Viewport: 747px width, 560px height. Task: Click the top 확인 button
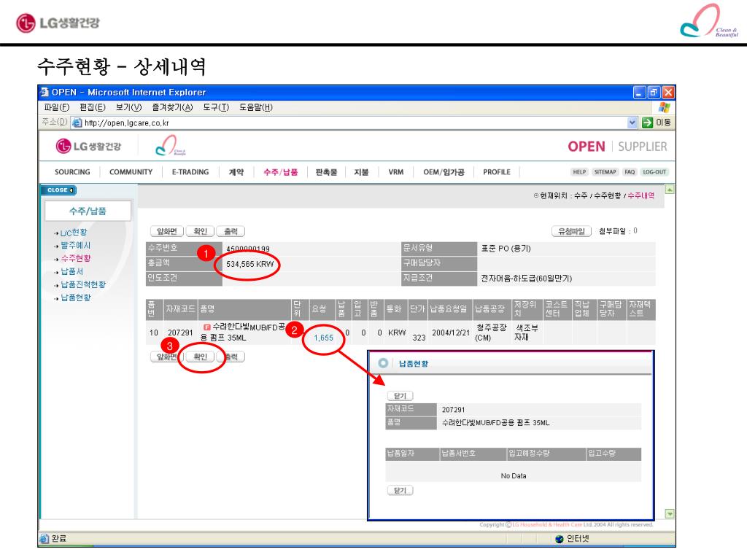200,231
